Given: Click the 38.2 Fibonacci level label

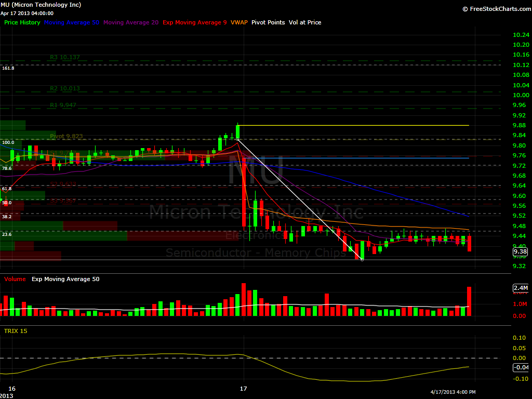Looking at the screenshot, I should pos(7,217).
